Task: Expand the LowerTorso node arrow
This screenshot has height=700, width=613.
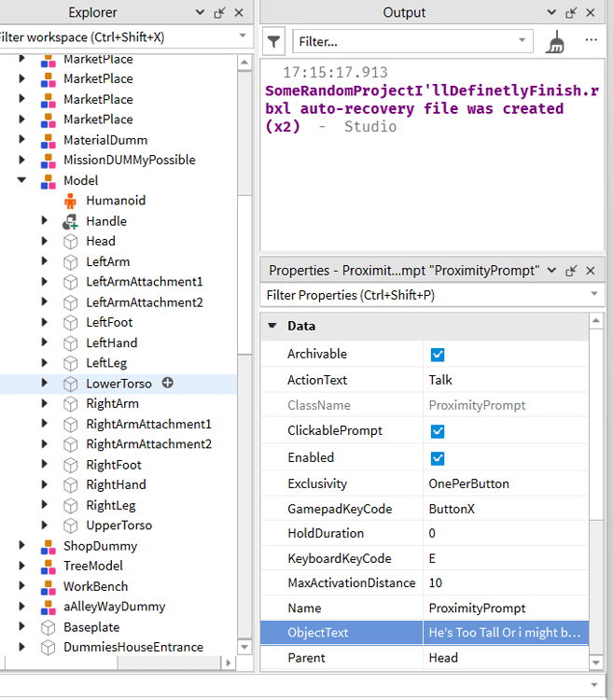Action: pyautogui.click(x=44, y=383)
